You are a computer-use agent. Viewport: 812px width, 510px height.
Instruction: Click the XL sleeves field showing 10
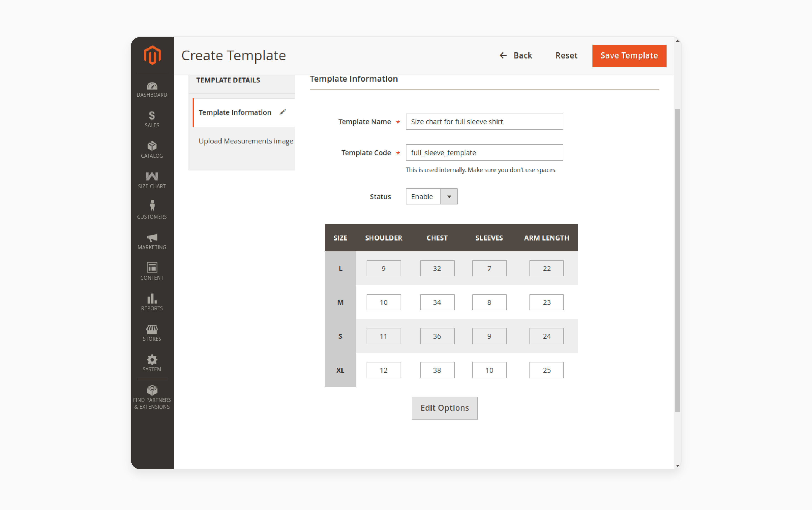tap(489, 370)
